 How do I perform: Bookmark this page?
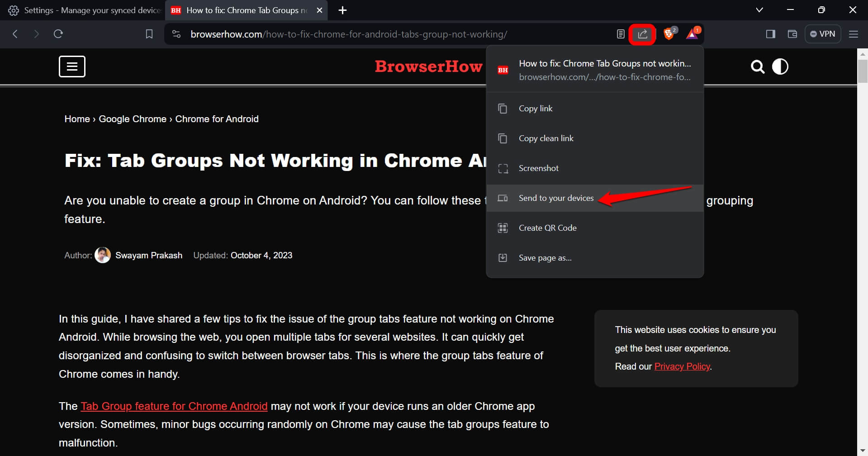tap(149, 34)
